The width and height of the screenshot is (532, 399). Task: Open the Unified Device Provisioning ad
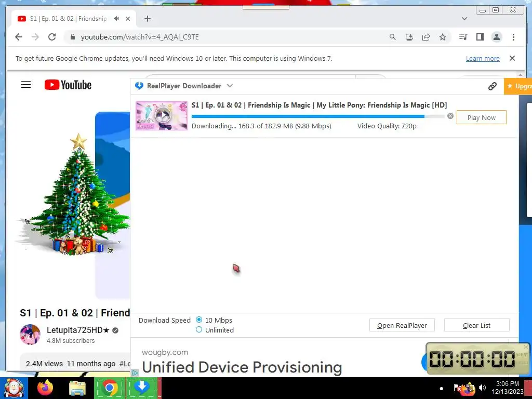242,367
